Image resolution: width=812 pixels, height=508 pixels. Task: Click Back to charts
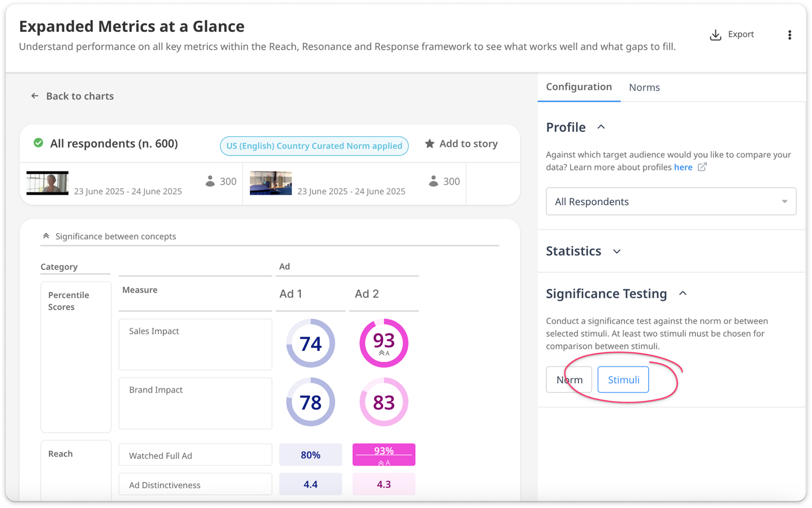pos(80,96)
